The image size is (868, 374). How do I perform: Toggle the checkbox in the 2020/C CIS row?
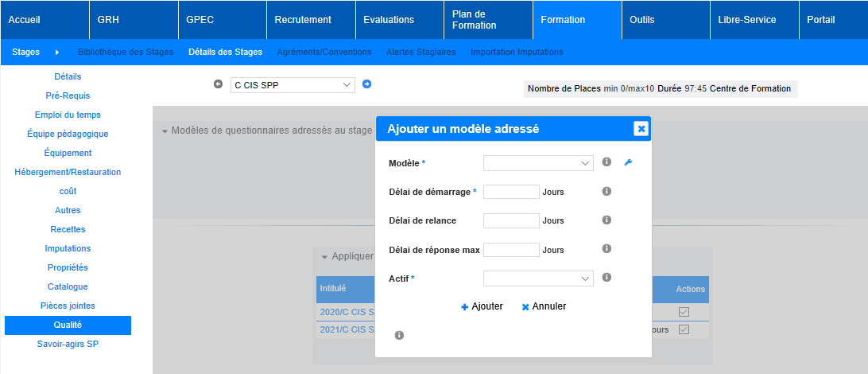click(684, 312)
